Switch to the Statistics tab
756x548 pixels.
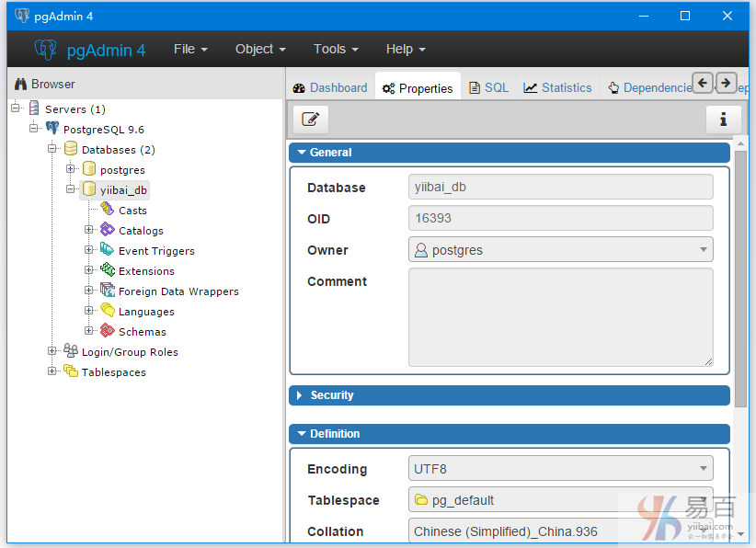(x=557, y=88)
